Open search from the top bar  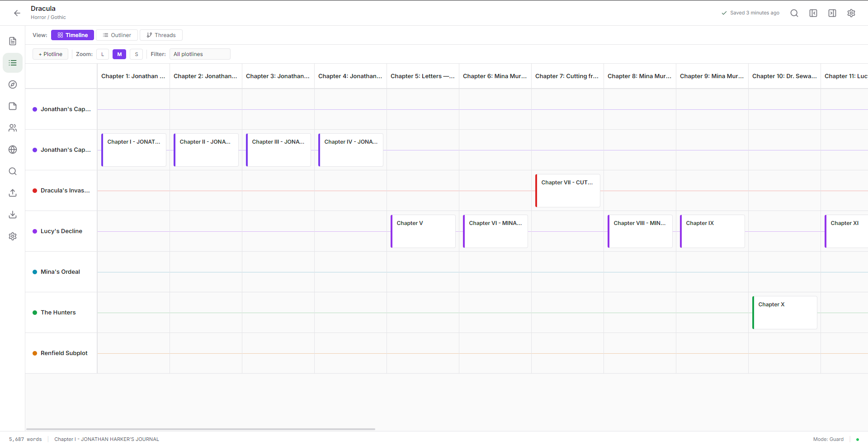[794, 13]
